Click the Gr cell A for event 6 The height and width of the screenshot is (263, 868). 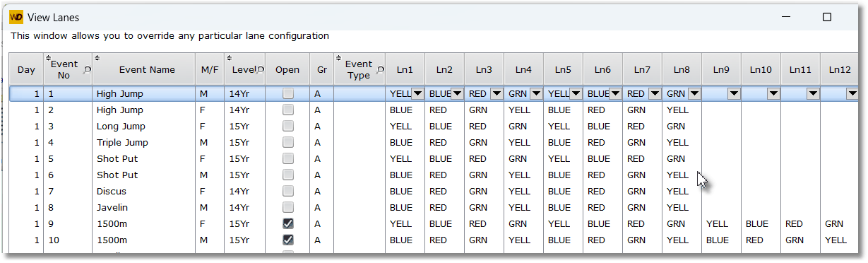click(322, 175)
